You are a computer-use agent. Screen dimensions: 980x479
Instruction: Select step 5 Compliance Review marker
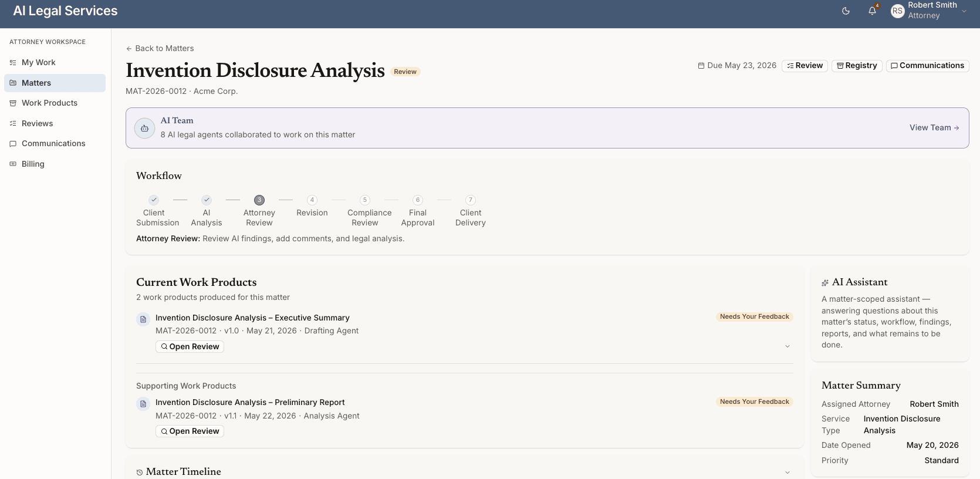(365, 200)
